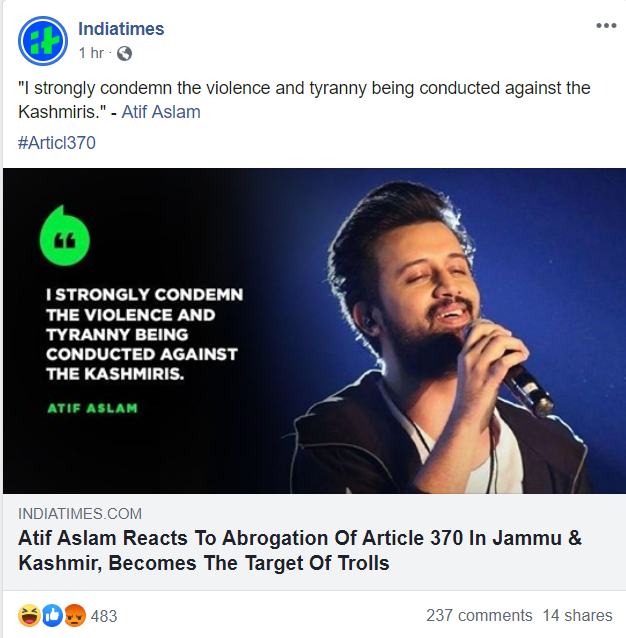Expand the 237 comments
Viewport: 626px width, 638px height.
[x=479, y=616]
